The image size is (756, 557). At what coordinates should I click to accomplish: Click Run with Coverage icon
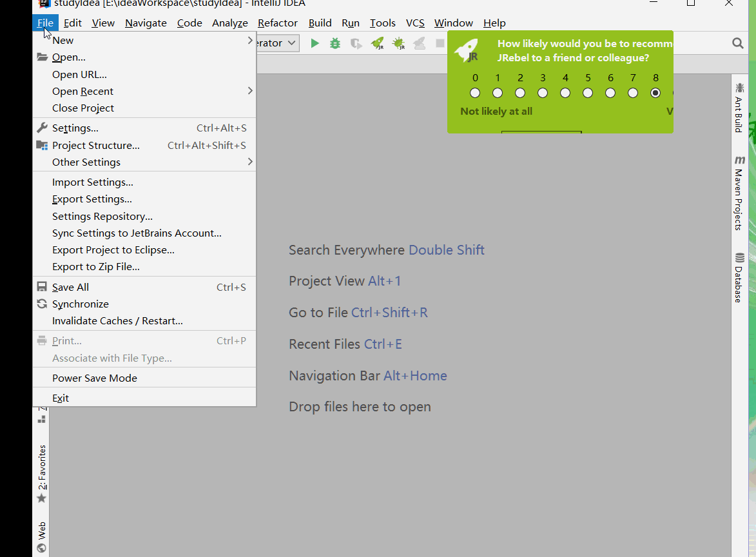point(356,43)
